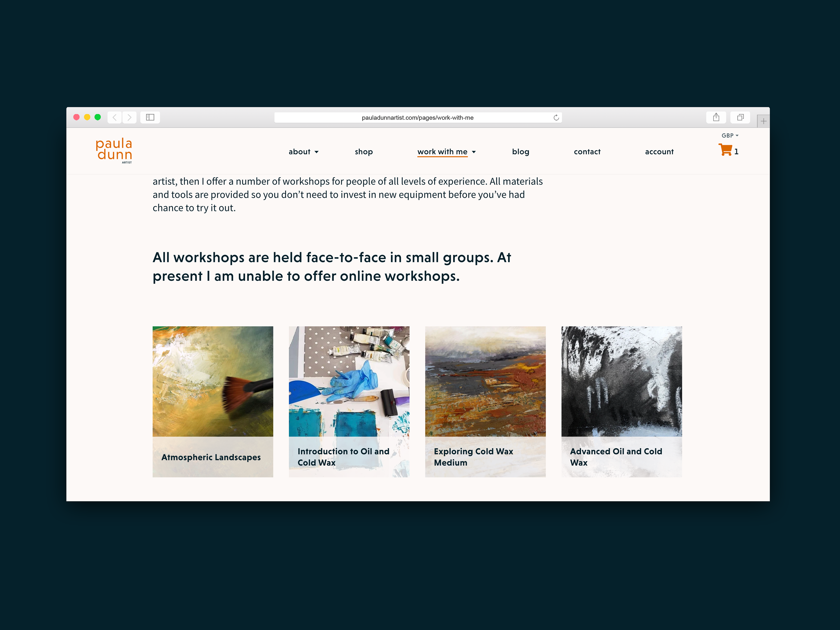The width and height of the screenshot is (840, 630).
Task: Toggle the Safari sidebar button
Action: click(150, 117)
